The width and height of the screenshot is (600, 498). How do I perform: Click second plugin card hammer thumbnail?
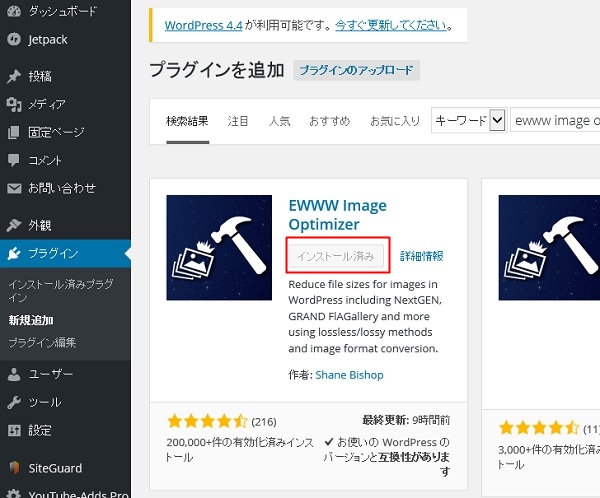(549, 247)
